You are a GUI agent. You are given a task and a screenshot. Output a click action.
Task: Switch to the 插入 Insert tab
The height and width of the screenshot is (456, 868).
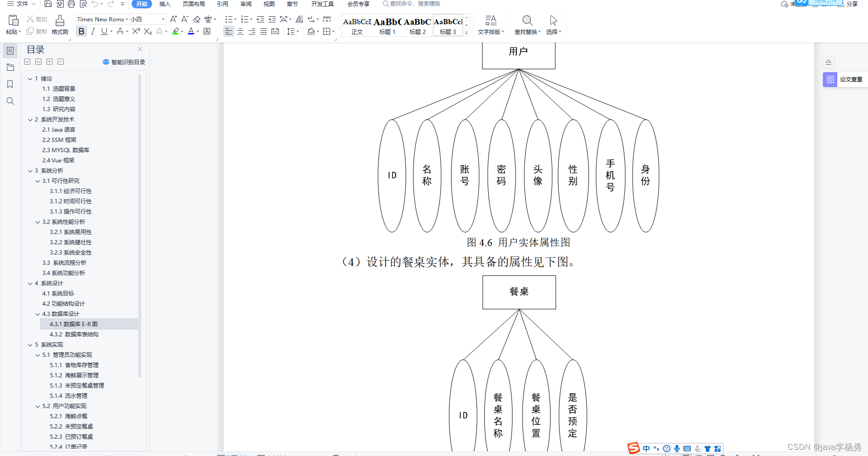pos(165,4)
